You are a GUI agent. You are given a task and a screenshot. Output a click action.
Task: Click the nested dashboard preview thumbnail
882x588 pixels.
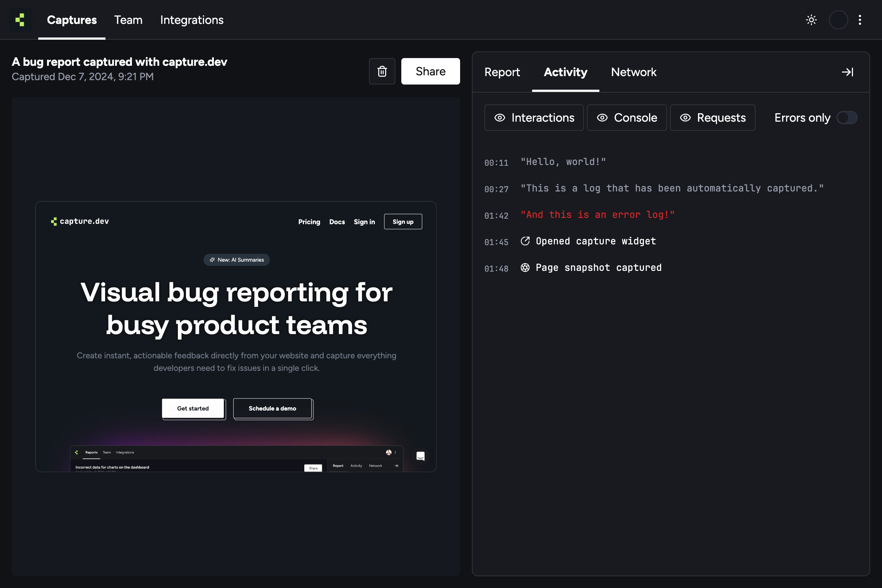(x=237, y=458)
